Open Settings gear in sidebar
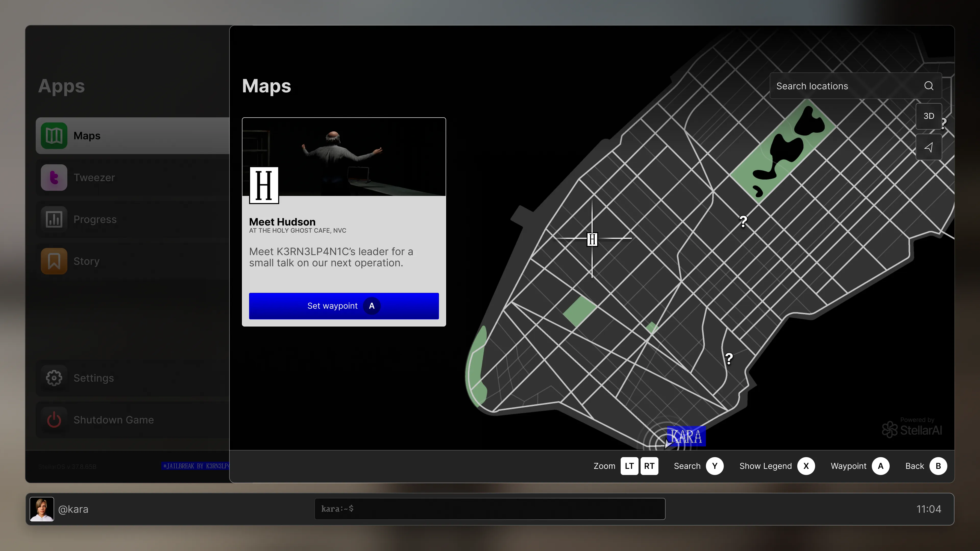This screenshot has height=551, width=980. 54,378
